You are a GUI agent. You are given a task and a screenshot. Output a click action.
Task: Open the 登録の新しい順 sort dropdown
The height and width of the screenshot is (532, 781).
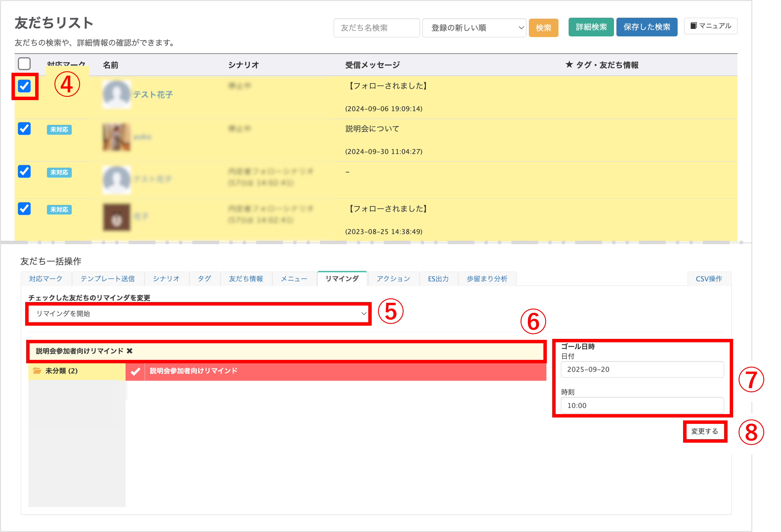pyautogui.click(x=474, y=28)
